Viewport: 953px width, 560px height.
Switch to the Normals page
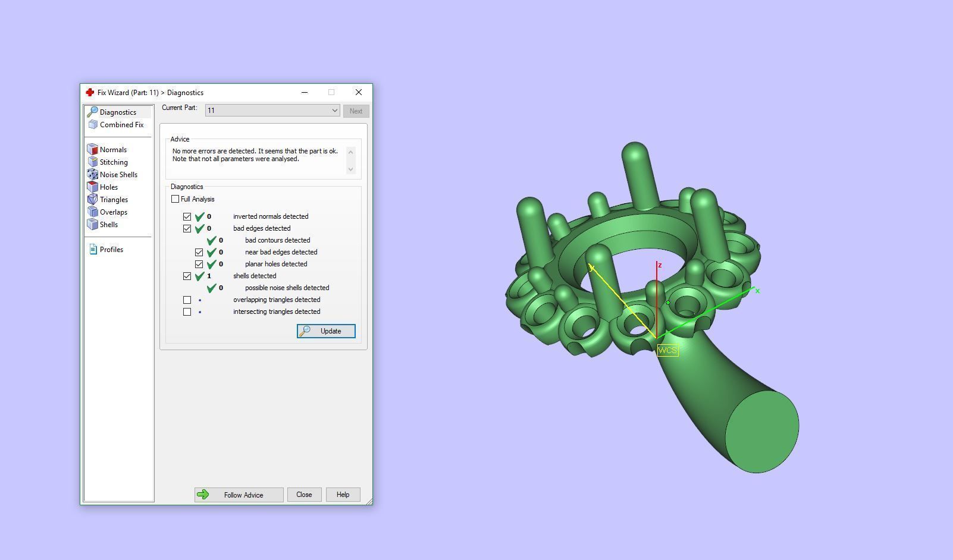click(x=113, y=150)
